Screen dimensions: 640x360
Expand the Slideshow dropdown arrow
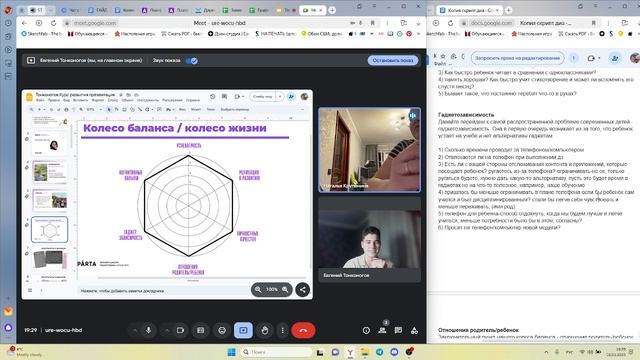coord(280,97)
